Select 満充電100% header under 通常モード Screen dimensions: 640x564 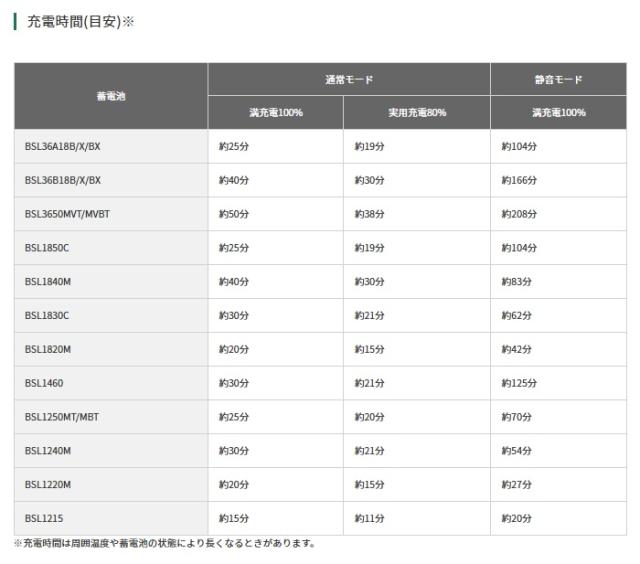coord(276,113)
